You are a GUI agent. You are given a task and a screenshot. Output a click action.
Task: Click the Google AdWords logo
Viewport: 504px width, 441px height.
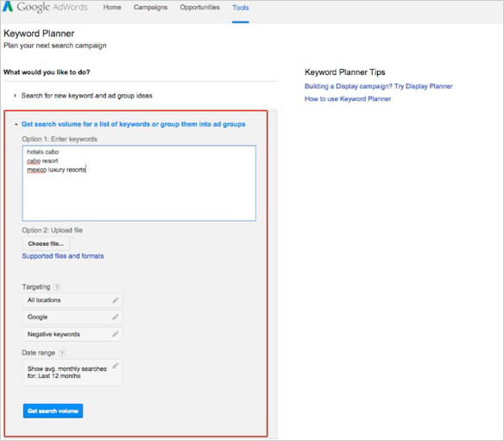coord(46,7)
